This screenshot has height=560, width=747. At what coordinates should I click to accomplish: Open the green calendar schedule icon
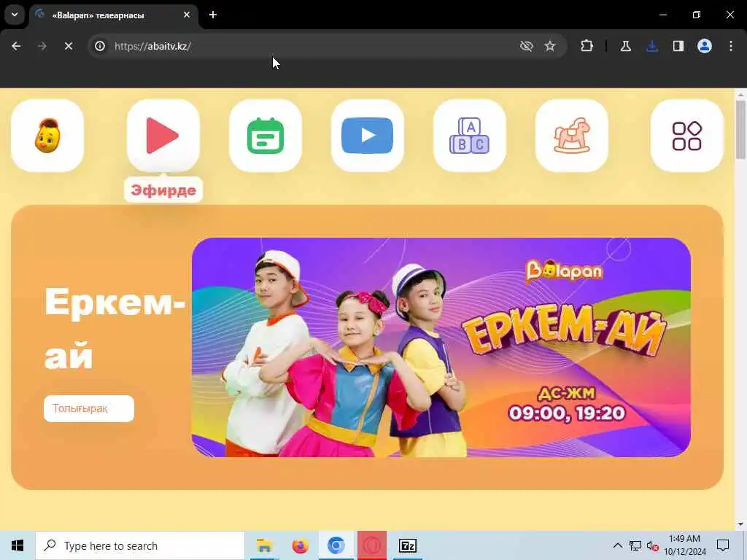(x=266, y=136)
